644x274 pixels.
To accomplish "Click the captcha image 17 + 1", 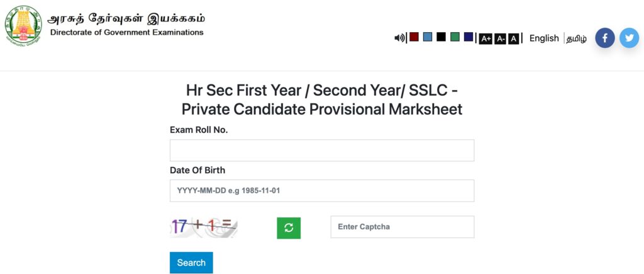I will click(x=204, y=227).
